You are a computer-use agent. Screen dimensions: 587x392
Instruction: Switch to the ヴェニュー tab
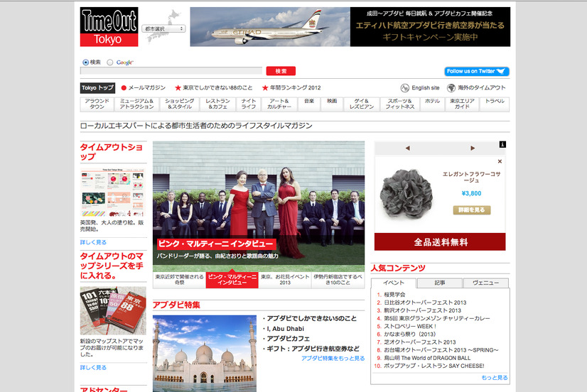(486, 283)
